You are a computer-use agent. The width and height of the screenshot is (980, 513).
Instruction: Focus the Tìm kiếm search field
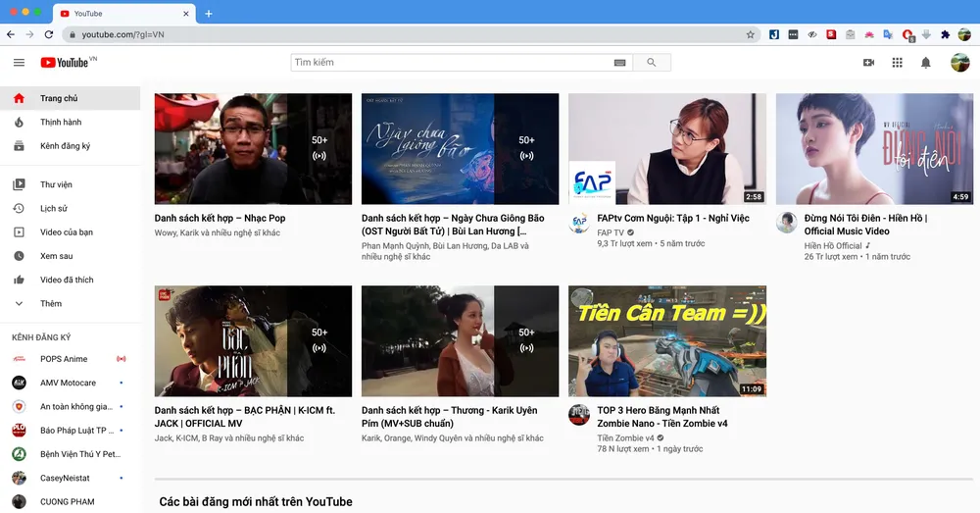(462, 63)
